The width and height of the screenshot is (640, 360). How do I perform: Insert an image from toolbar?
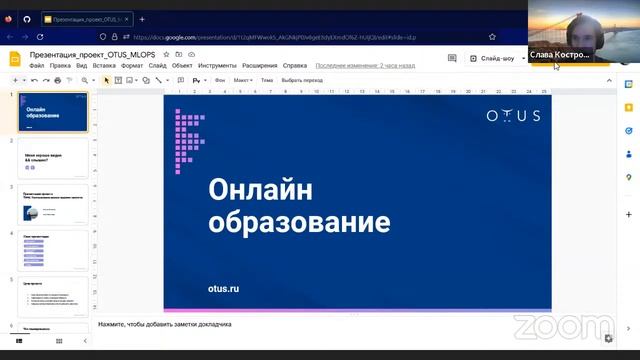[x=129, y=80]
